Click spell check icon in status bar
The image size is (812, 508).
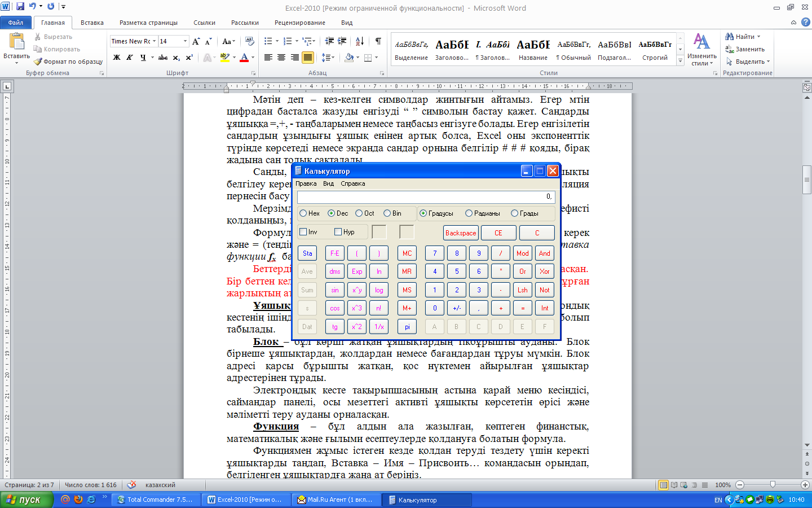point(131,485)
